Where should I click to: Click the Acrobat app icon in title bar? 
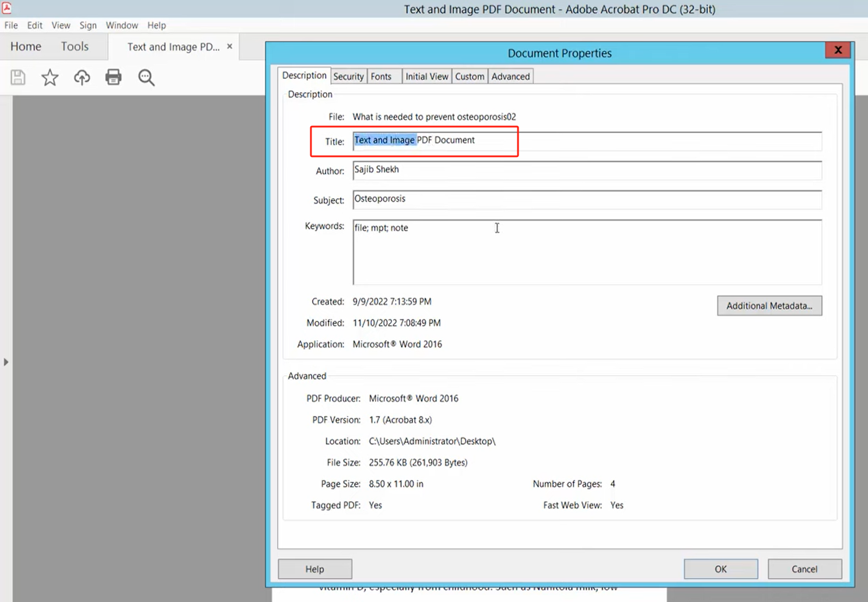[x=7, y=8]
